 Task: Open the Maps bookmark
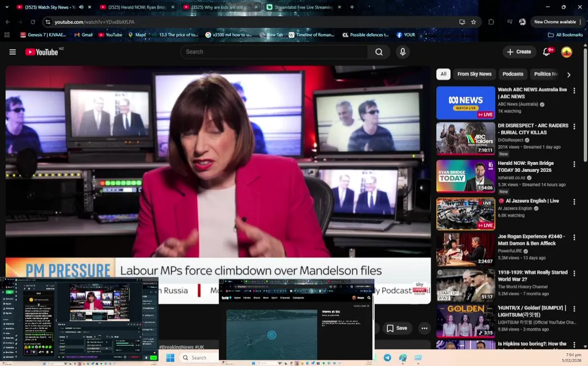[x=137, y=35]
